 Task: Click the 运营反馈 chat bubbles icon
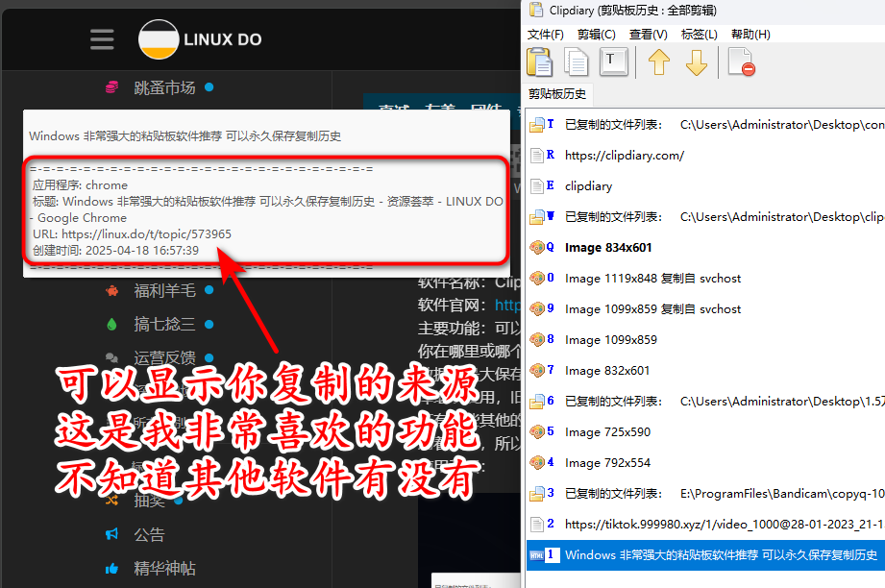coord(111,357)
